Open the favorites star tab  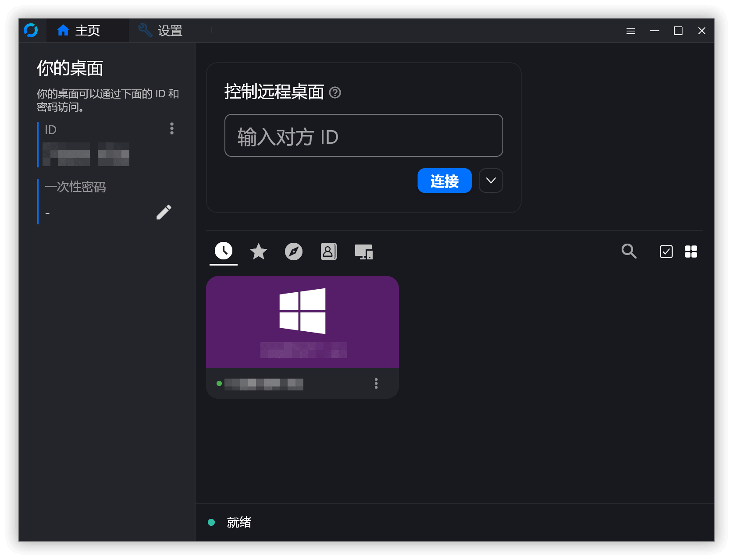click(259, 252)
